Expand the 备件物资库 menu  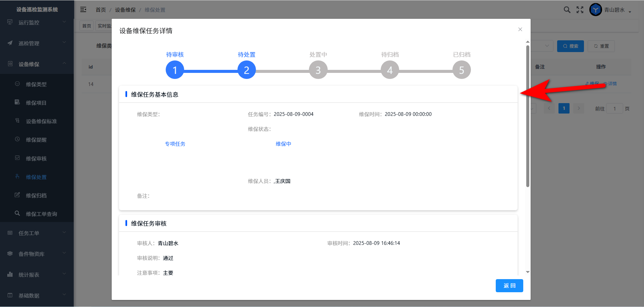[37, 254]
